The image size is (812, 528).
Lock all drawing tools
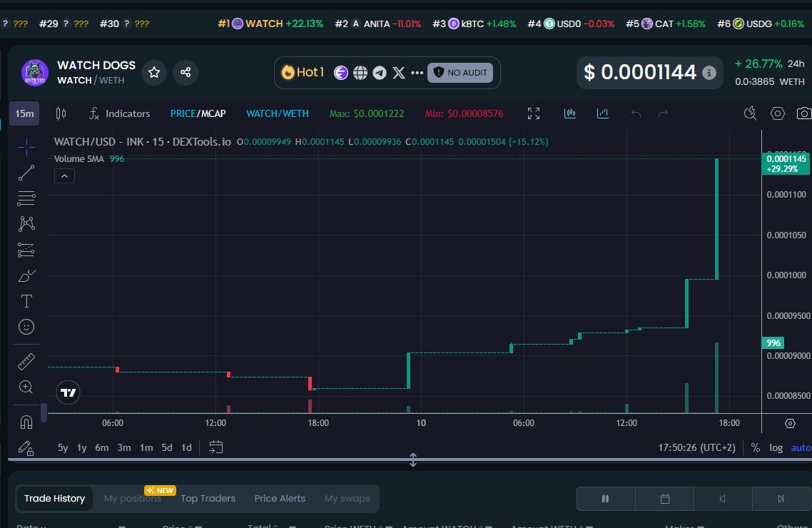26,448
